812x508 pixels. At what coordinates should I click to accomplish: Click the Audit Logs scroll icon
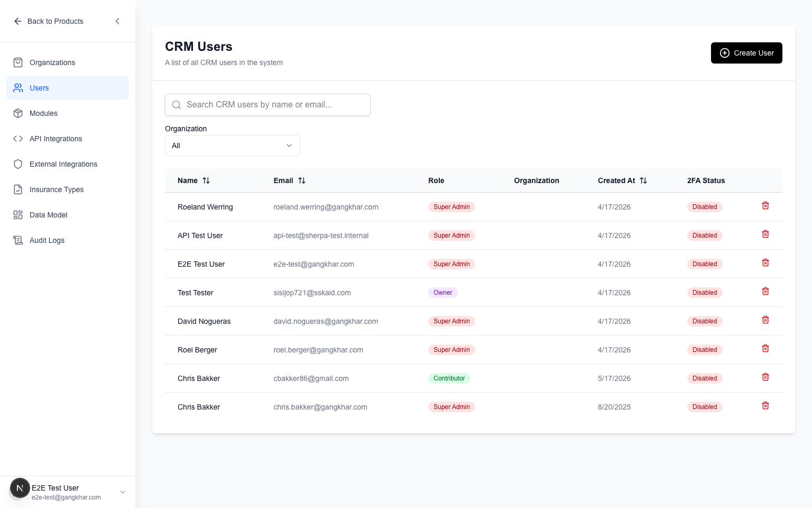click(18, 240)
